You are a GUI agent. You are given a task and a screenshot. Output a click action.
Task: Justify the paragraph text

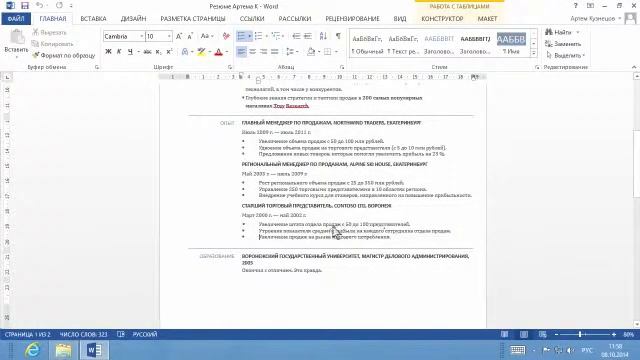coord(275,52)
